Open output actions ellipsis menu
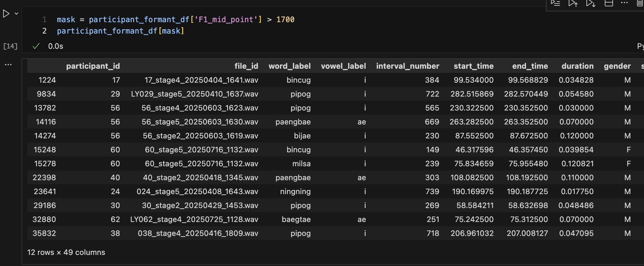The height and width of the screenshot is (266, 644). click(x=8, y=65)
